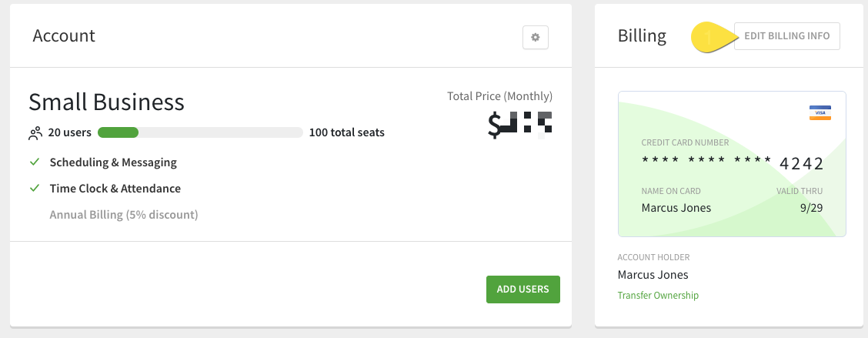Click the Edit Billing Info button

tap(786, 37)
